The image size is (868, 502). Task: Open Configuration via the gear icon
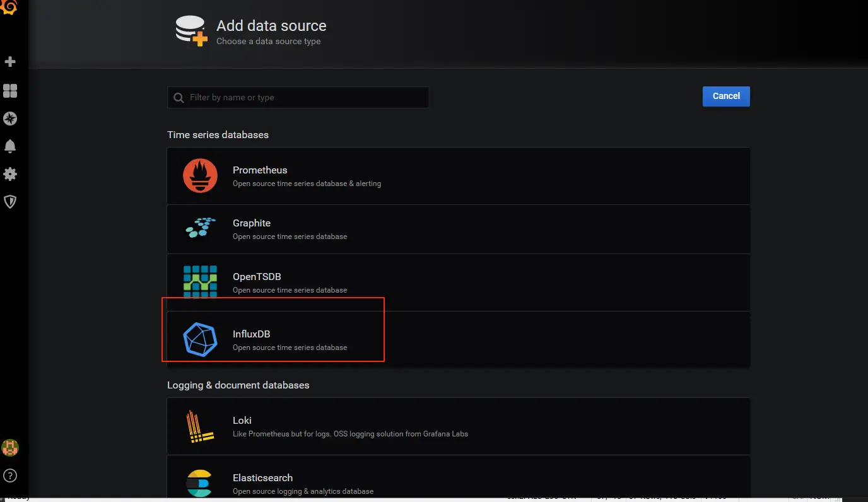[10, 174]
